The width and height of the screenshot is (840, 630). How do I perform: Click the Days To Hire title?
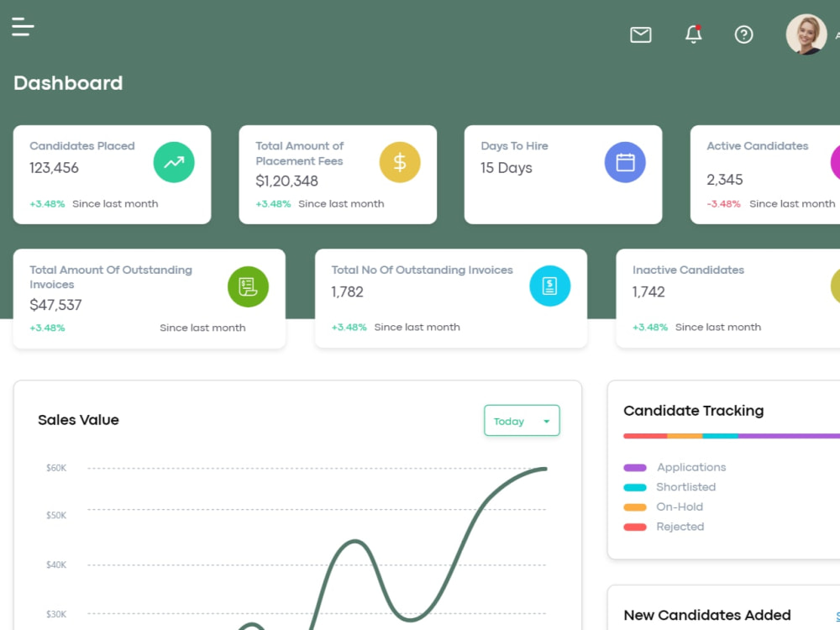(514, 145)
